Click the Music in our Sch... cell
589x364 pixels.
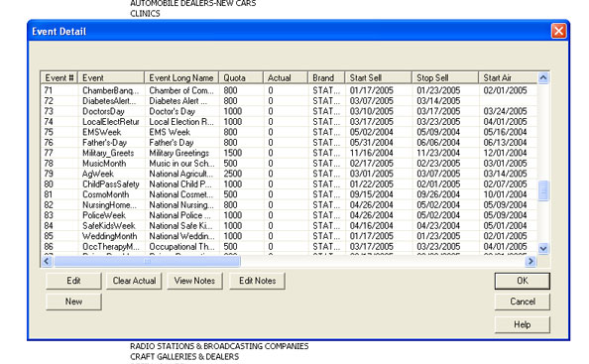[181, 164]
